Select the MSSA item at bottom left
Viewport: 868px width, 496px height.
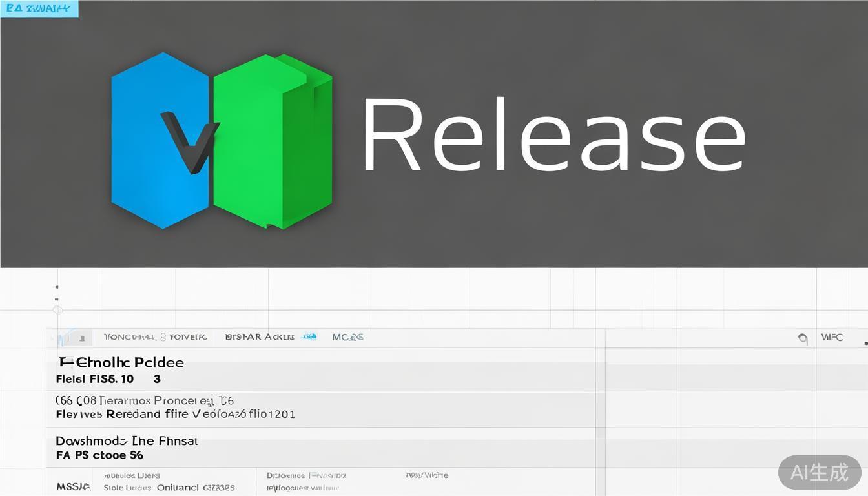[x=73, y=486]
